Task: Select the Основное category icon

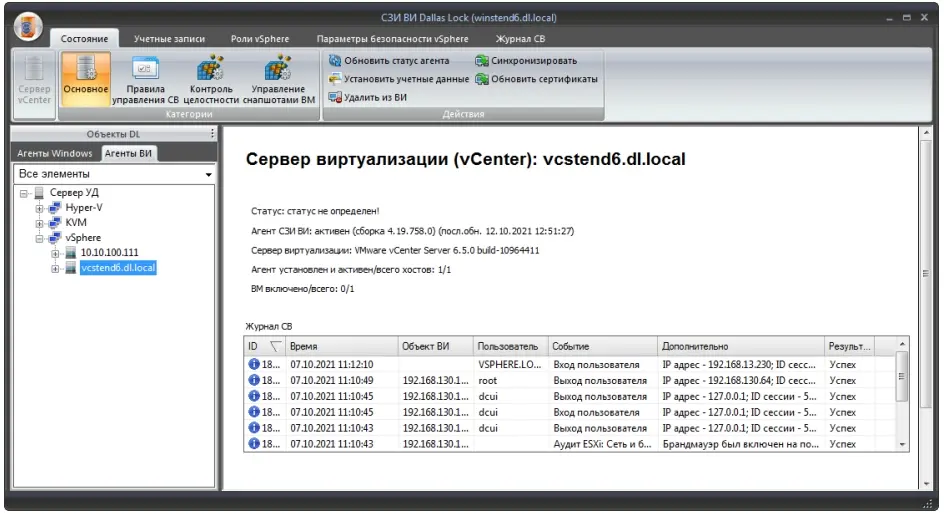Action: (x=85, y=79)
